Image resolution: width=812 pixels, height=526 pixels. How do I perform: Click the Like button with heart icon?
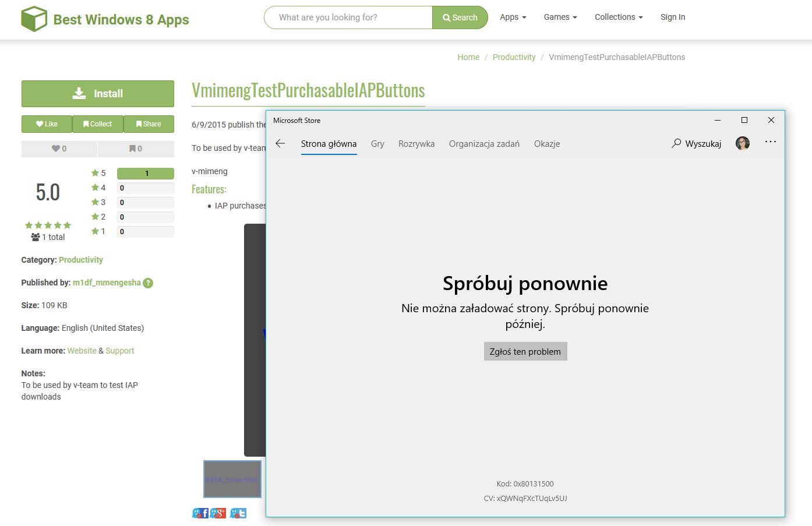tap(47, 124)
